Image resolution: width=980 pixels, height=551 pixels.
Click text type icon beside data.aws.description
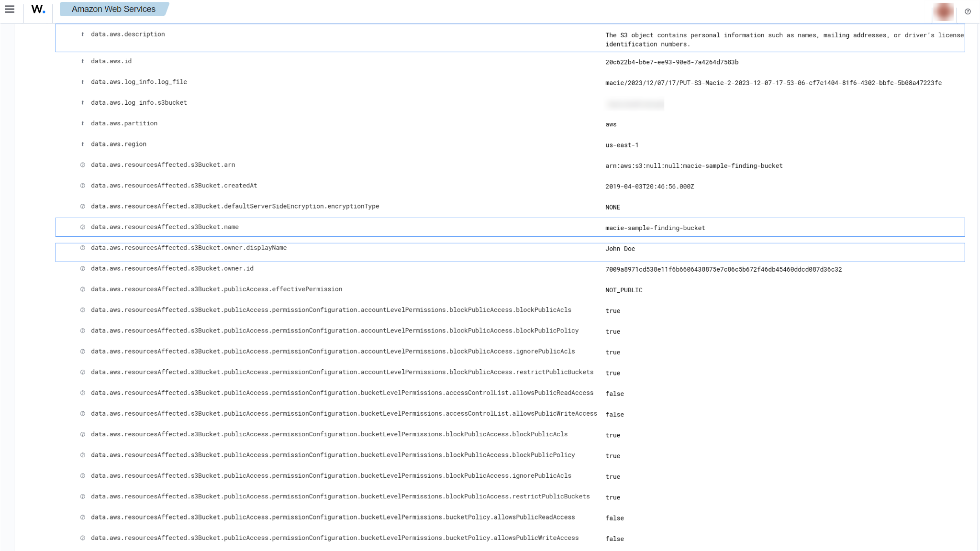(x=83, y=34)
